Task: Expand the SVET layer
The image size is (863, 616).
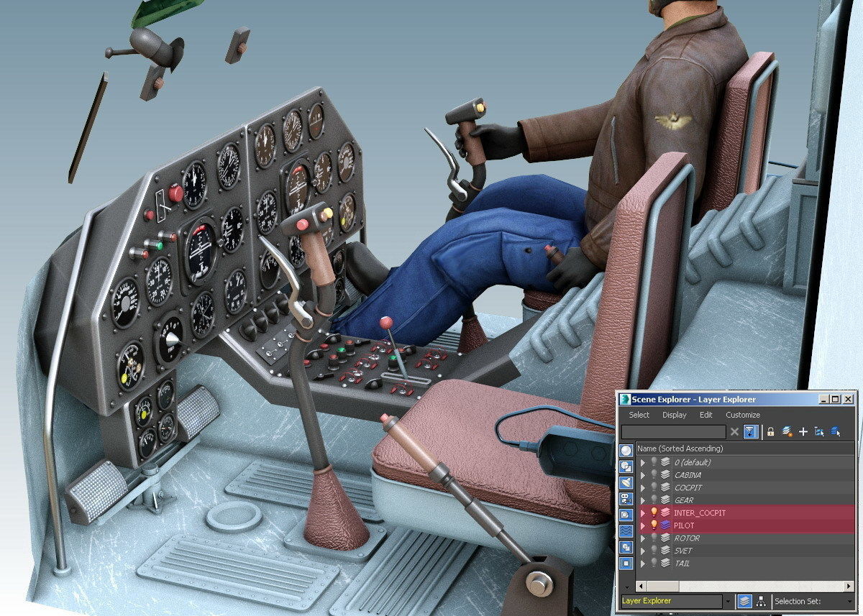Action: click(643, 551)
